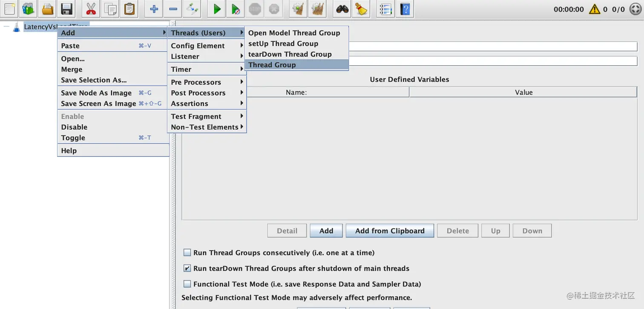Click the second text field above User Defined Variables
The width and height of the screenshot is (644, 309).
493,61
